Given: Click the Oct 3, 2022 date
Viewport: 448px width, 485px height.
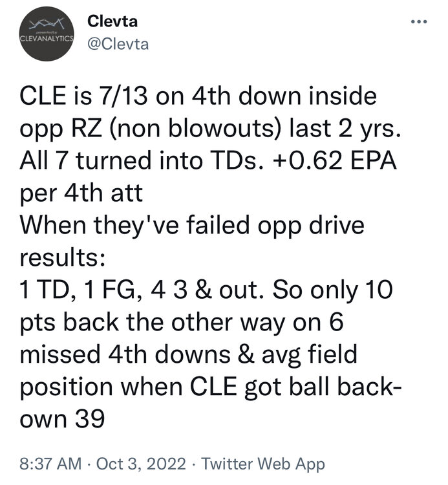Looking at the screenshot, I should click(142, 464).
